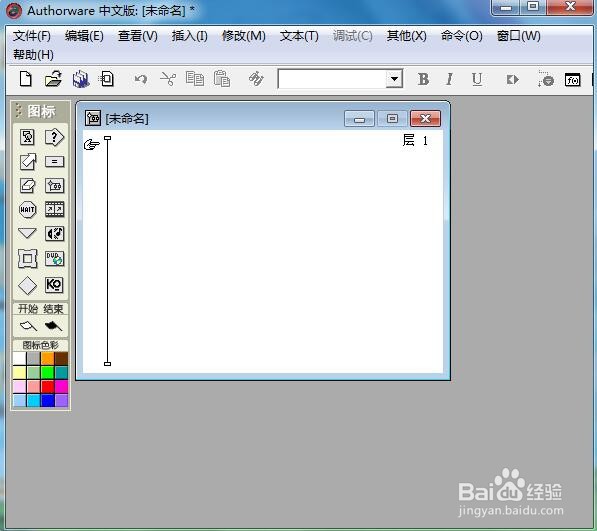Select the Interaction icon with question mark

coord(54,137)
